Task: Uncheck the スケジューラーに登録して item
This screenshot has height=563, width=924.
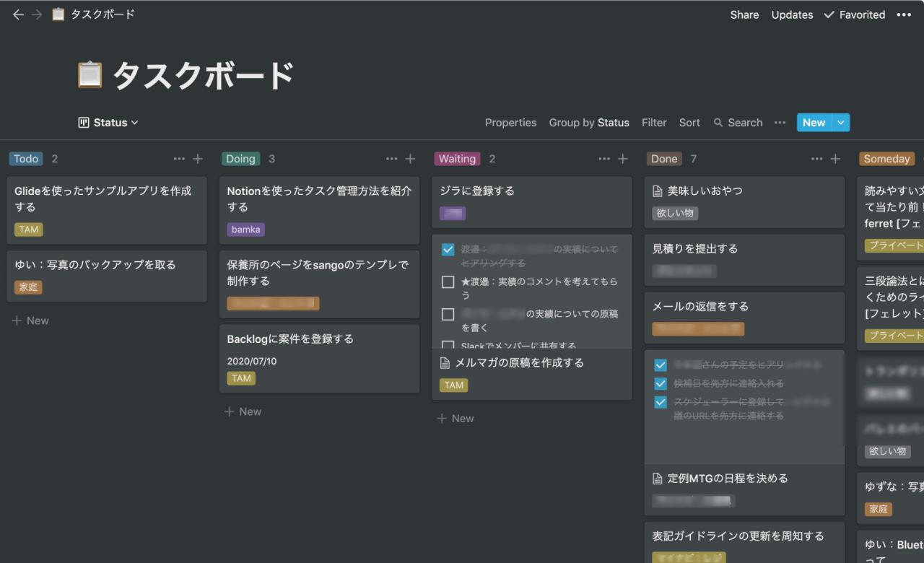Action: point(661,402)
